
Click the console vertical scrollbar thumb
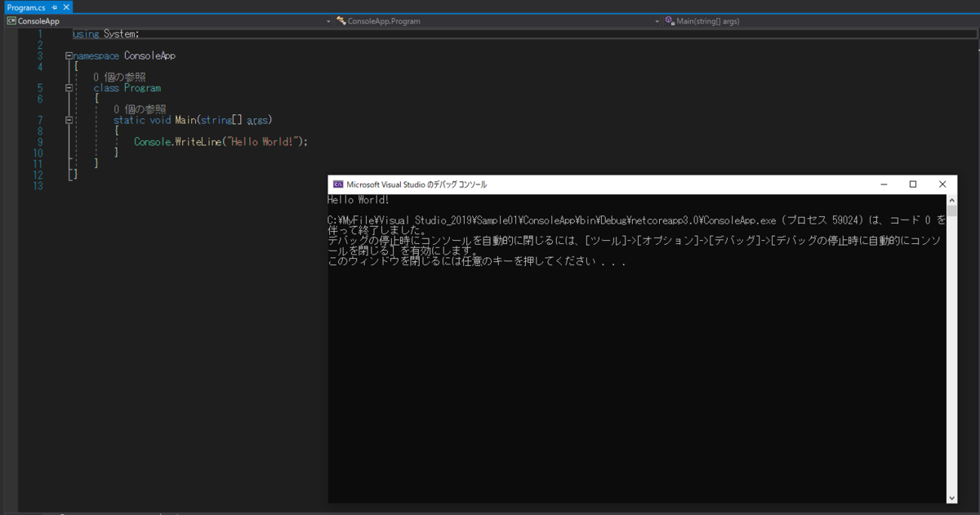click(x=951, y=211)
